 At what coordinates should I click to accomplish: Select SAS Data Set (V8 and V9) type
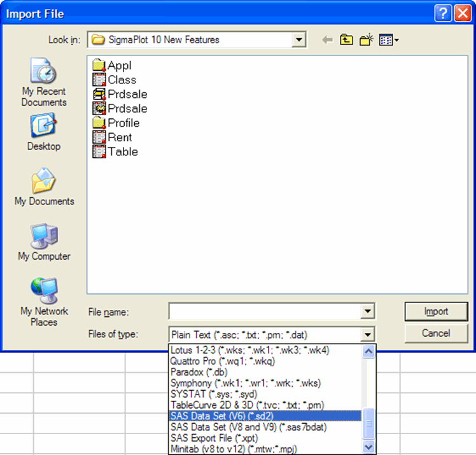pyautogui.click(x=248, y=427)
